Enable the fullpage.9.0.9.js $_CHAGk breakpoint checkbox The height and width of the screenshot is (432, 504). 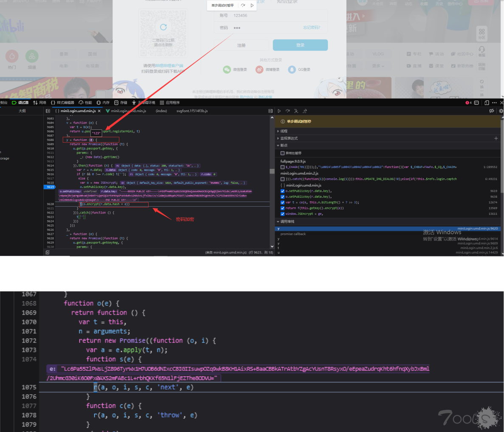[x=282, y=167]
